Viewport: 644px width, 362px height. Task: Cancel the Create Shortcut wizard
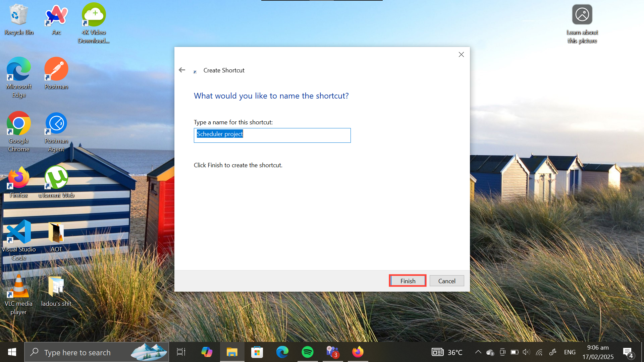pos(446,281)
